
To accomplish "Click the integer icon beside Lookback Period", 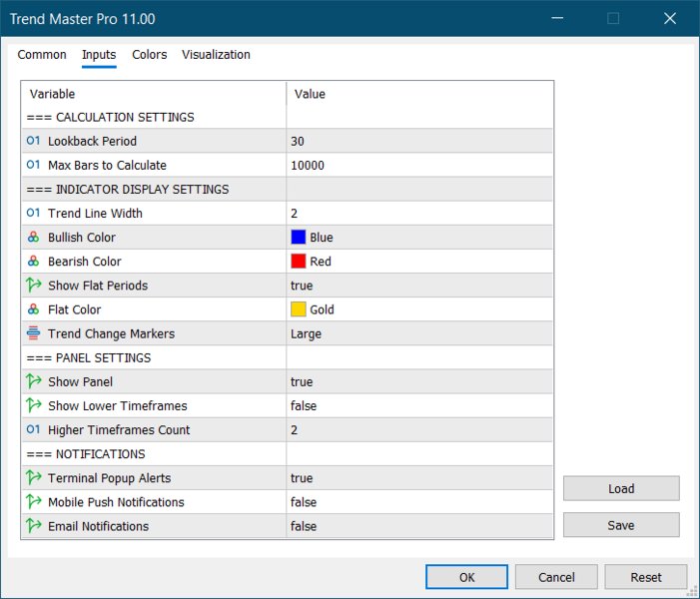I will (34, 141).
